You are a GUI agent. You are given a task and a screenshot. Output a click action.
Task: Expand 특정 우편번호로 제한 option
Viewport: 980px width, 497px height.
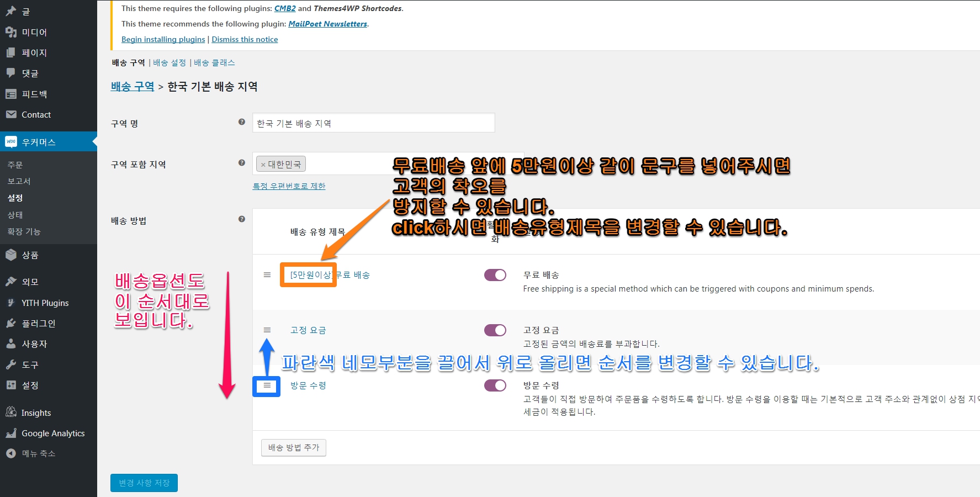pos(289,186)
